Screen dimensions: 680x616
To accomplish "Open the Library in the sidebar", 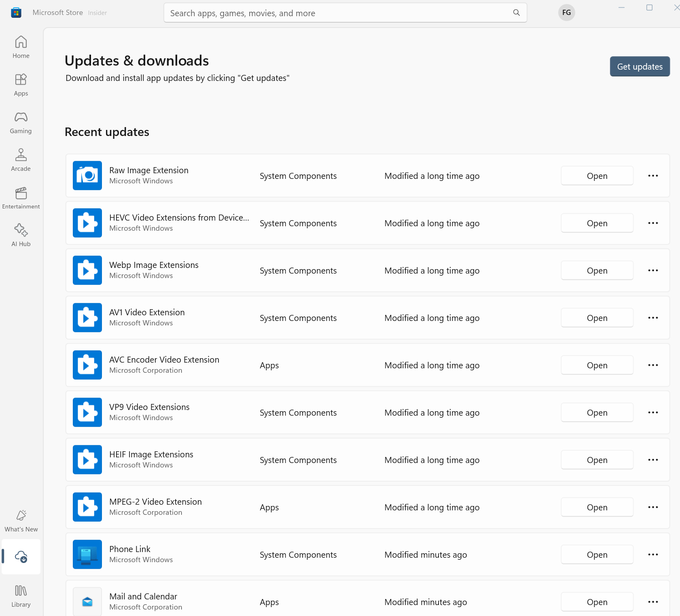I will tap(21, 596).
